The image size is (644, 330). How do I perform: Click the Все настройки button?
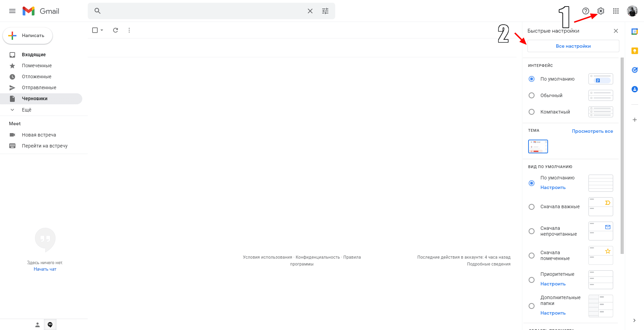point(573,46)
